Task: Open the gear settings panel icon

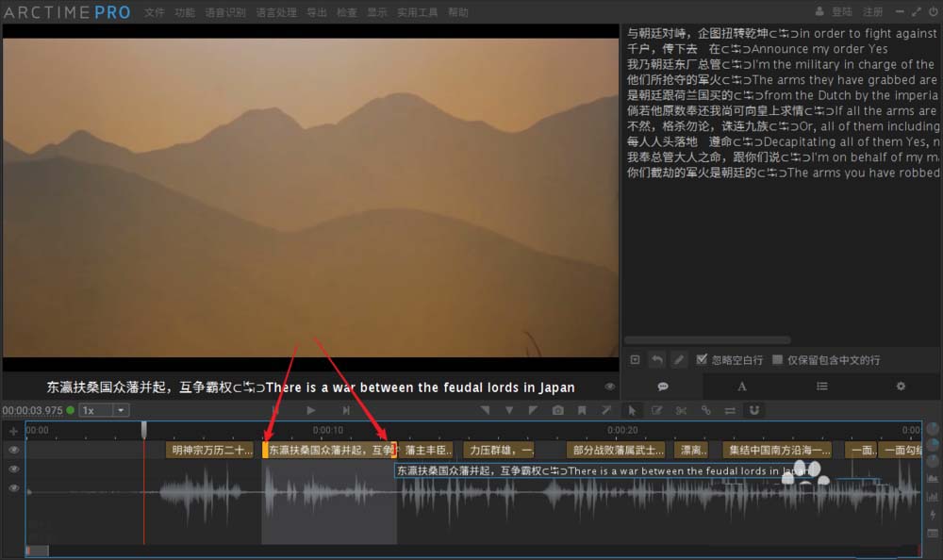Action: [900, 387]
